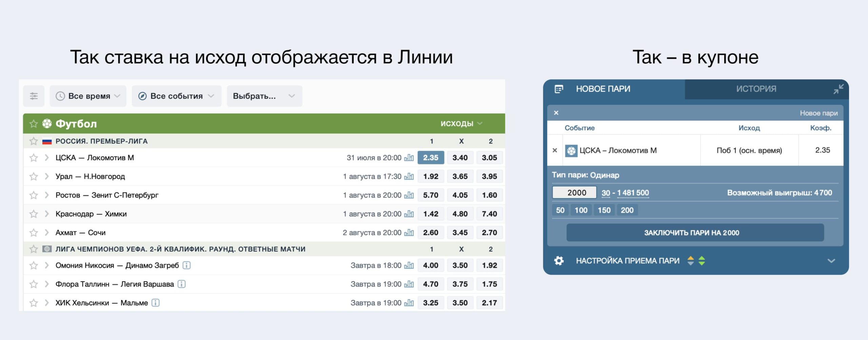
Task: Collapse the bet slip panel icon
Action: [x=838, y=89]
